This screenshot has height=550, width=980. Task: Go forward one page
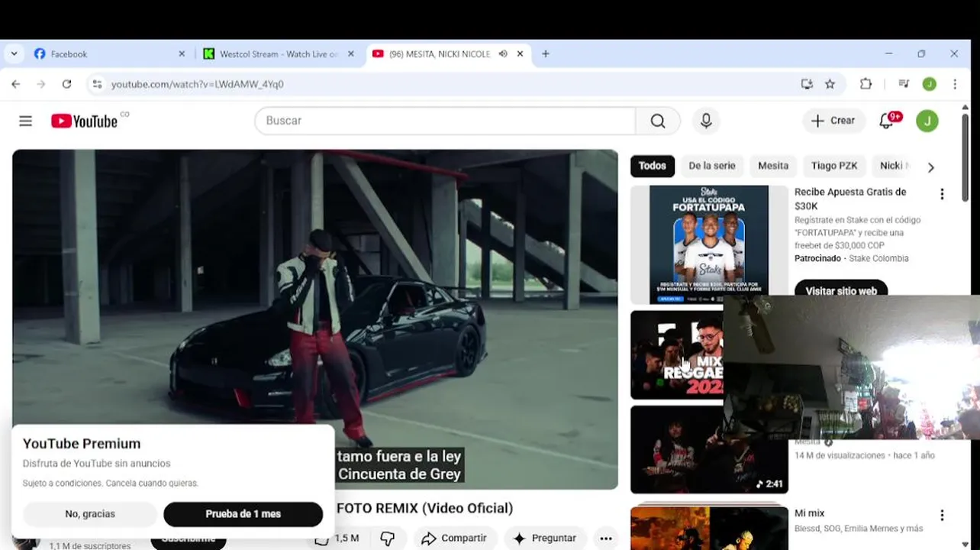tap(41, 84)
